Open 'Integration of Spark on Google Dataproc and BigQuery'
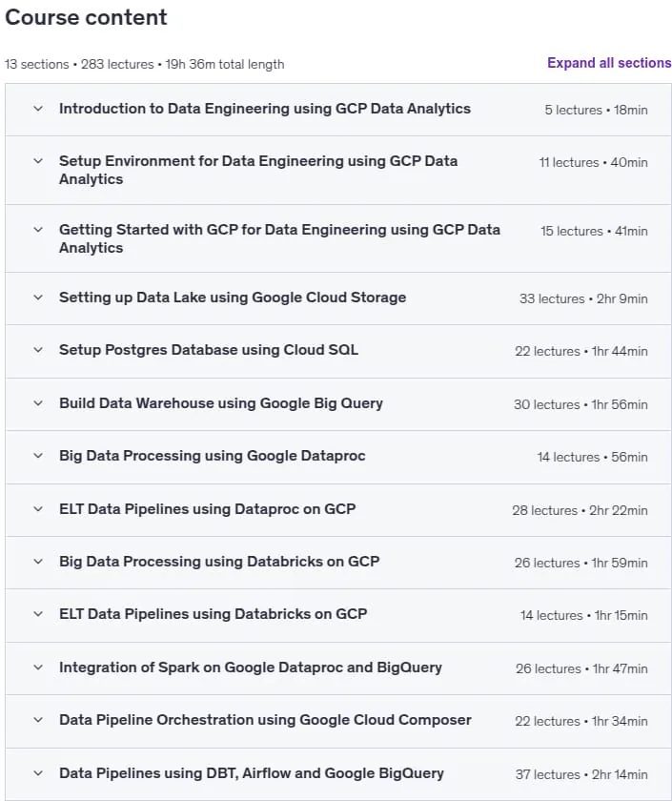672x801 pixels. click(x=250, y=667)
